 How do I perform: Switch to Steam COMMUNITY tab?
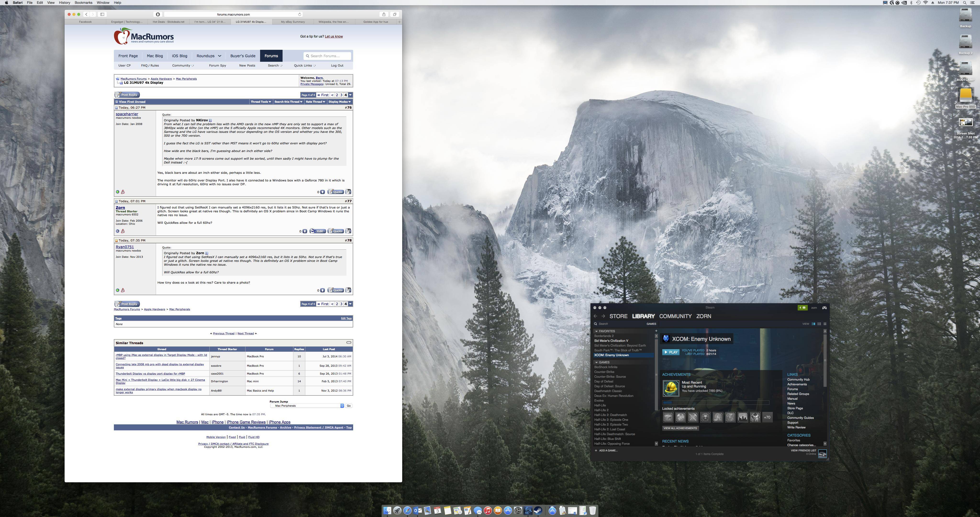(x=675, y=316)
